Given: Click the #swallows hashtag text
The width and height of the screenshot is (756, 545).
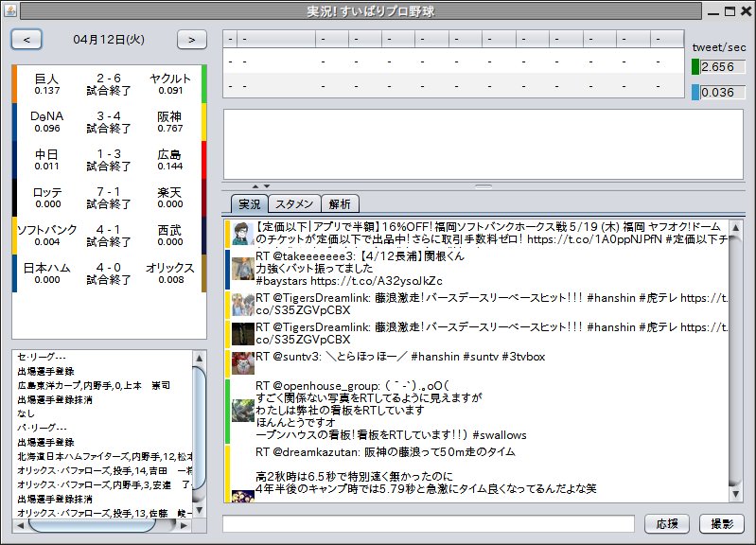Looking at the screenshot, I should [x=499, y=435].
